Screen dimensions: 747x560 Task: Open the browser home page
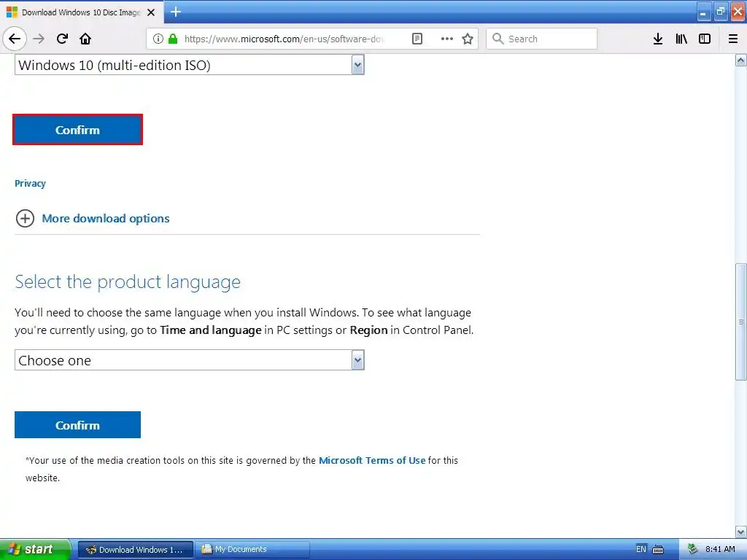click(85, 39)
